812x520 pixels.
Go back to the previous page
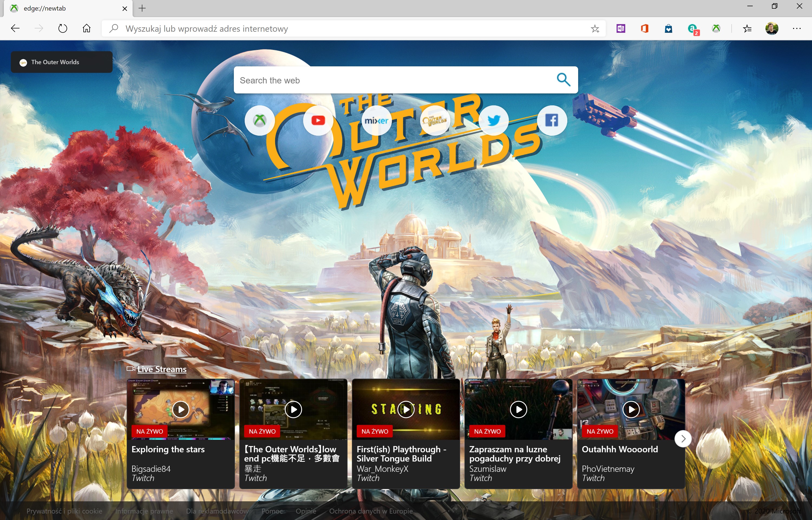(x=15, y=29)
